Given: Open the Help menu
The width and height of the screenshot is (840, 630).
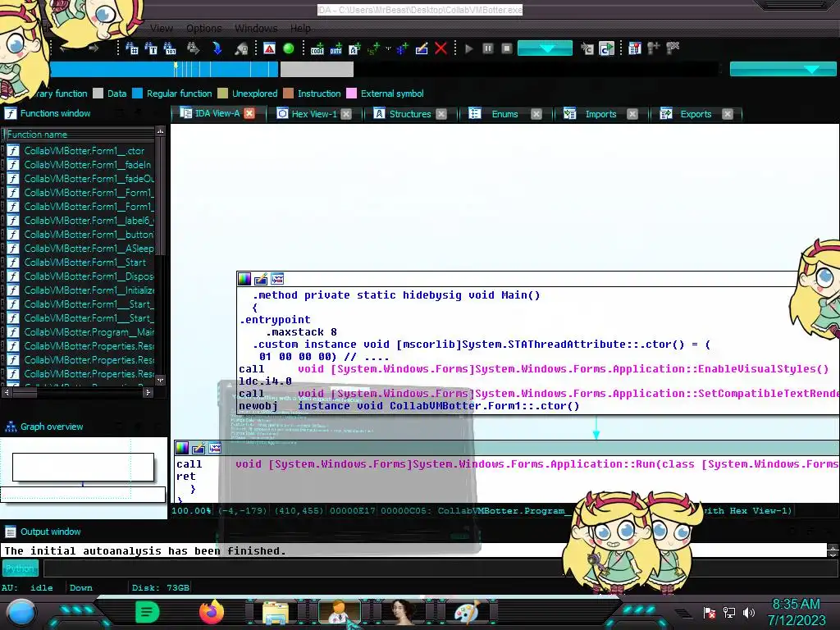Looking at the screenshot, I should [x=300, y=29].
